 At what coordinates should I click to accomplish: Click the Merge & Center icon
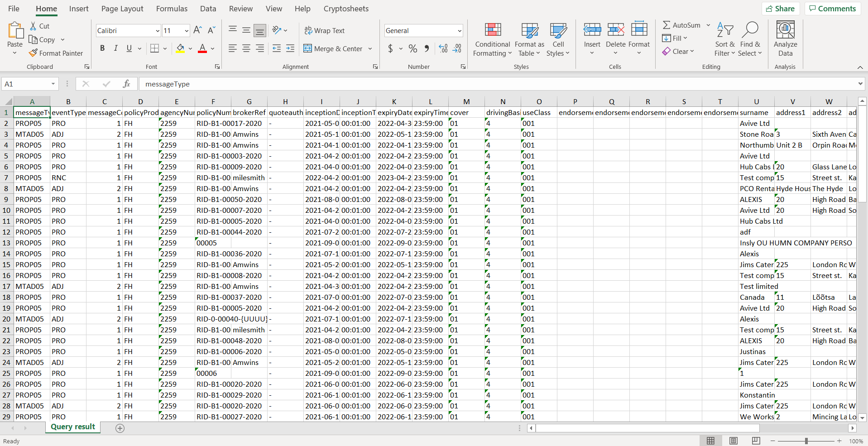[x=308, y=48]
